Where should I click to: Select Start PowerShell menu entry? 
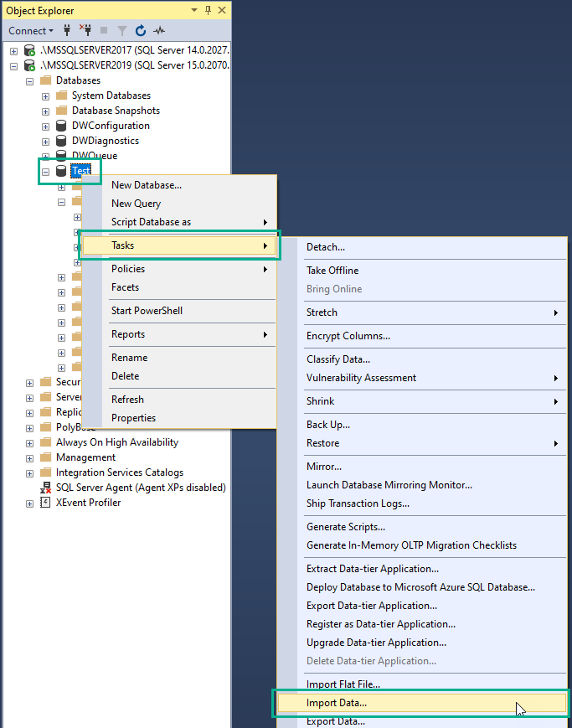pos(178,311)
